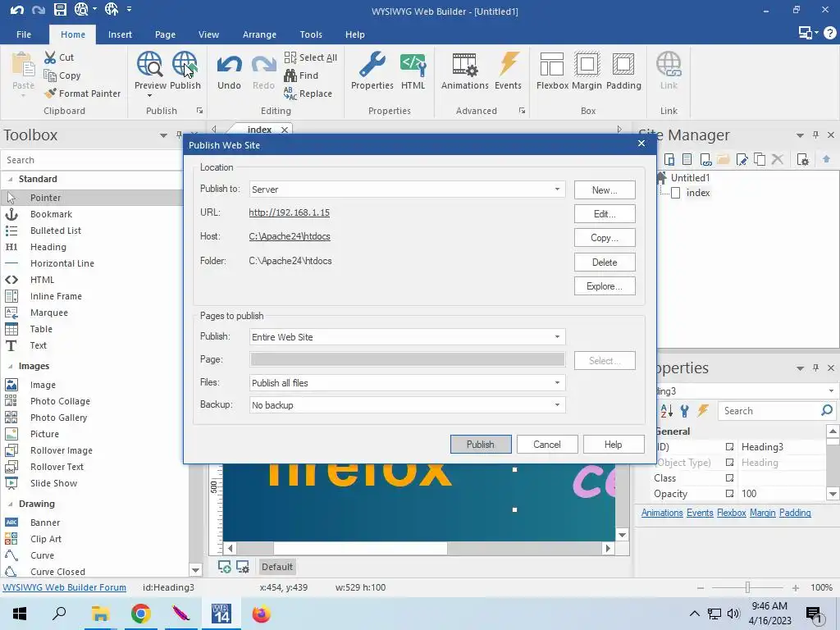
Task: Open the http://192.168.1.15 URL link
Action: (290, 212)
